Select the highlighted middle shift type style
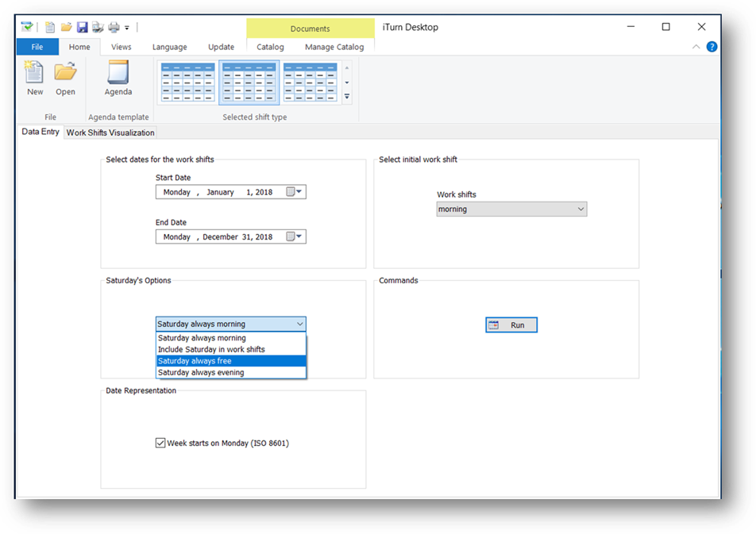This screenshot has height=534, width=756. (249, 83)
